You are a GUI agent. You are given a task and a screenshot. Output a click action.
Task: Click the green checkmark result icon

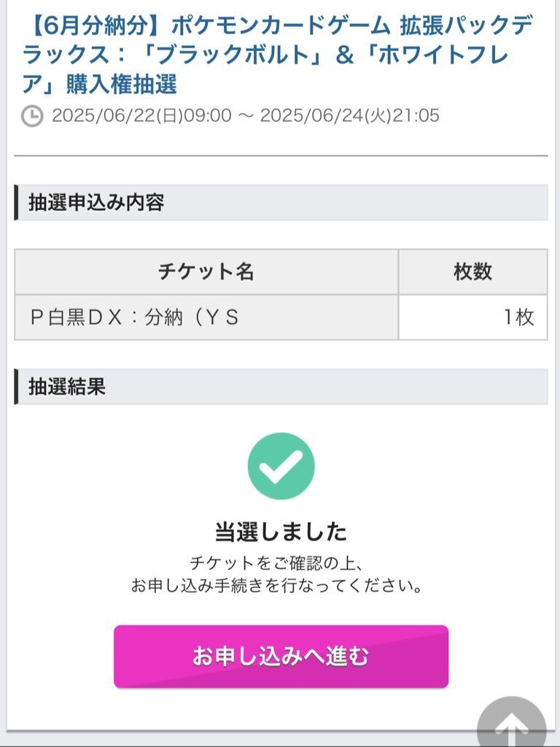pyautogui.click(x=281, y=466)
